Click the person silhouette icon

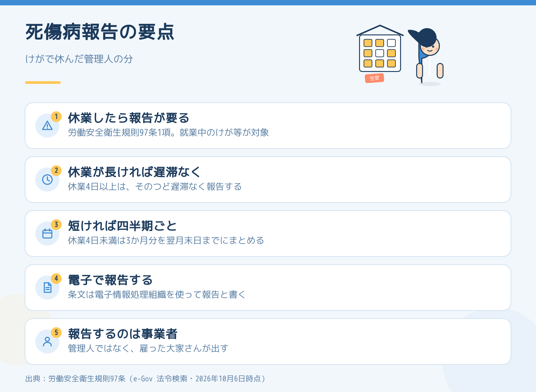tap(47, 341)
